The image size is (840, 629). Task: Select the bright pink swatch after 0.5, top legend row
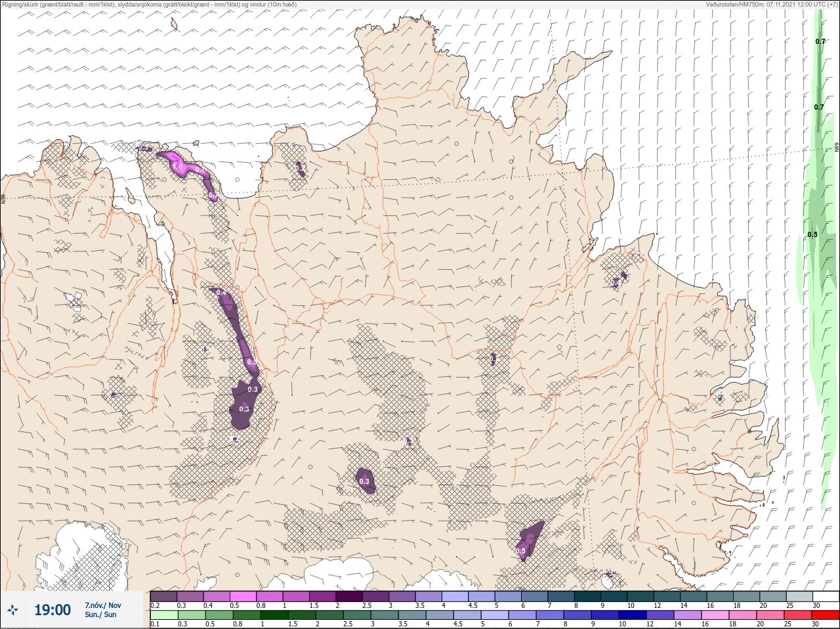click(x=244, y=596)
